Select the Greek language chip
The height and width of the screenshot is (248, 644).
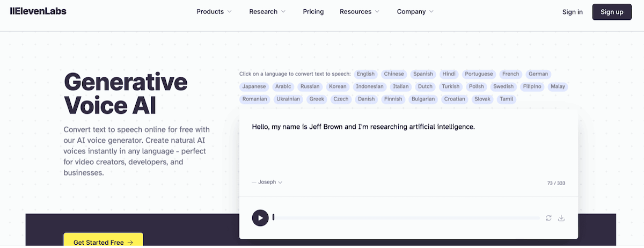317,99
